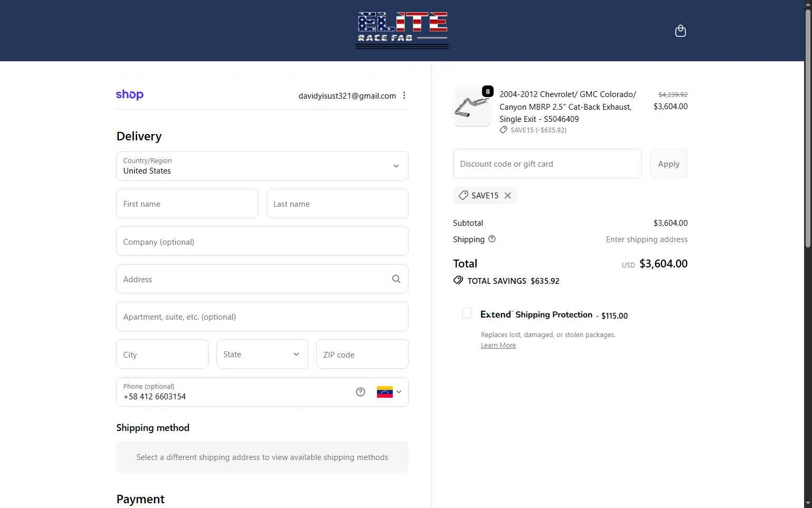
Task: Open the State dropdown
Action: (x=262, y=354)
